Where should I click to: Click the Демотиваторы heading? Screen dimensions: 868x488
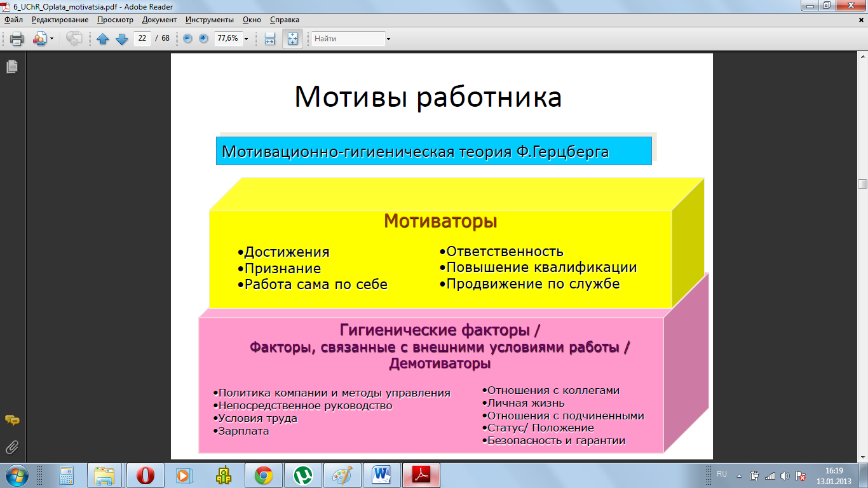click(x=440, y=364)
